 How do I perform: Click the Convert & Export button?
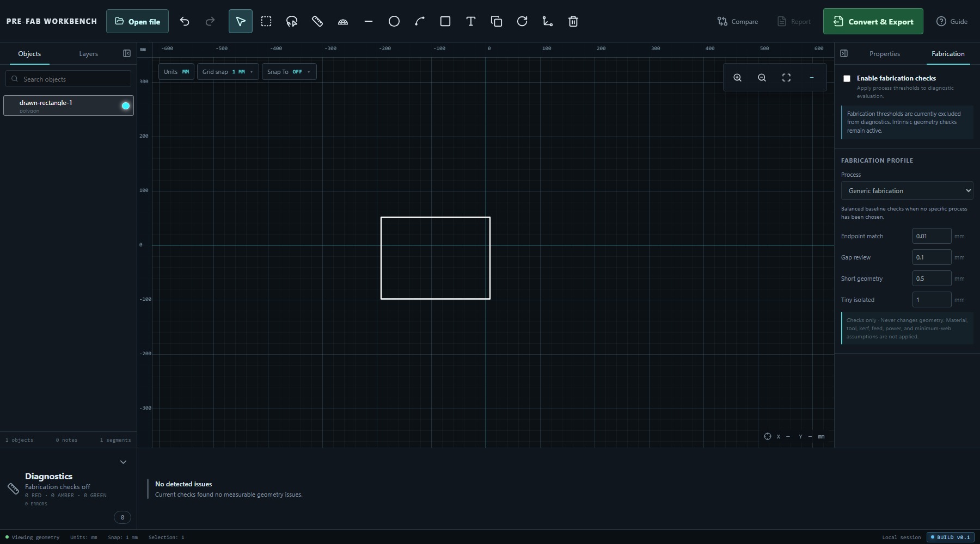873,21
